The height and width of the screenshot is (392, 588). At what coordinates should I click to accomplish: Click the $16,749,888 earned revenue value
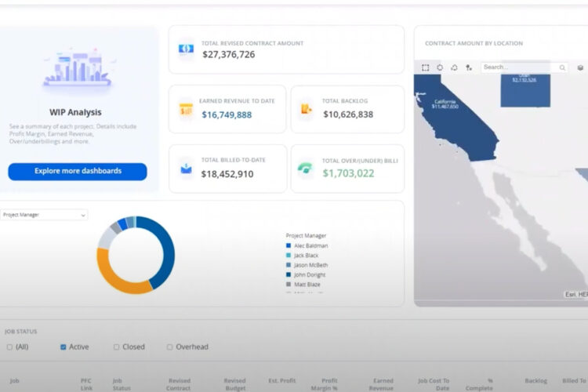click(227, 114)
